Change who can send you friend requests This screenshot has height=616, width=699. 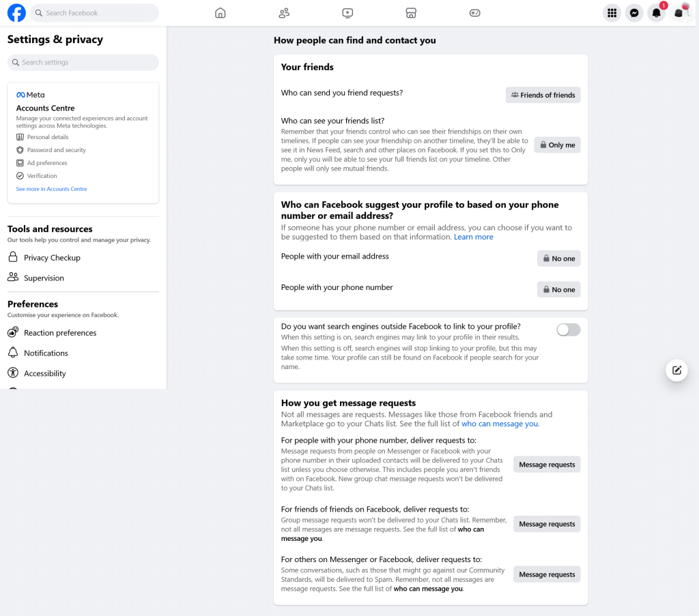pos(543,95)
